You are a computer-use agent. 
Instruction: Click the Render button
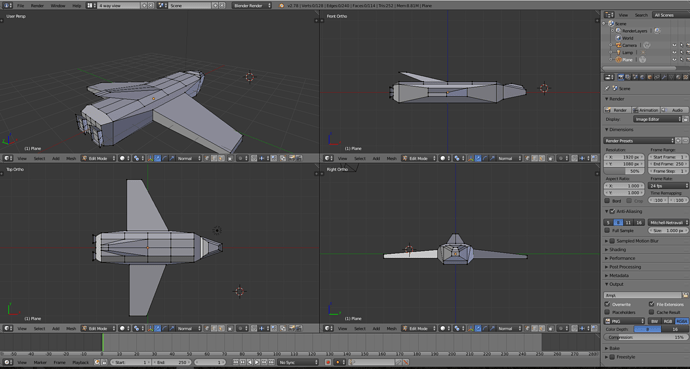617,110
